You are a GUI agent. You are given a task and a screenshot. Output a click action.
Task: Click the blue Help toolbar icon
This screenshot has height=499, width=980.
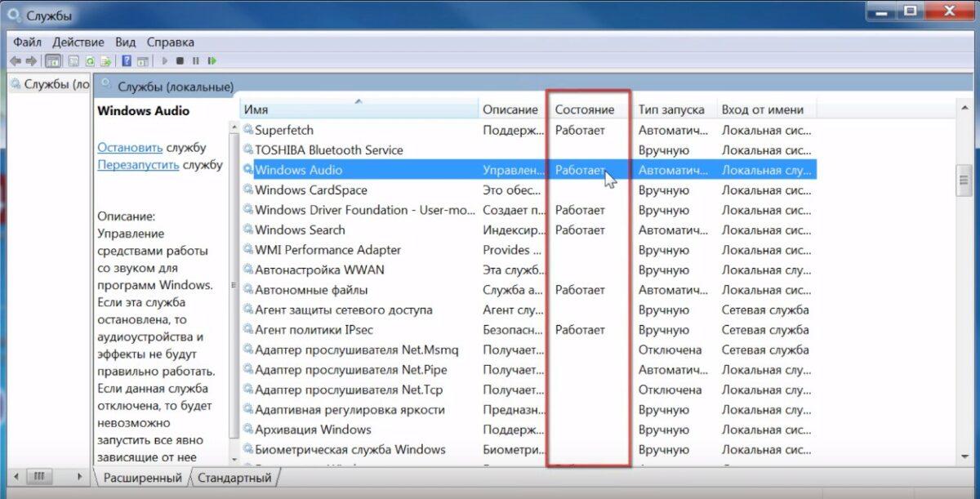pos(127,60)
